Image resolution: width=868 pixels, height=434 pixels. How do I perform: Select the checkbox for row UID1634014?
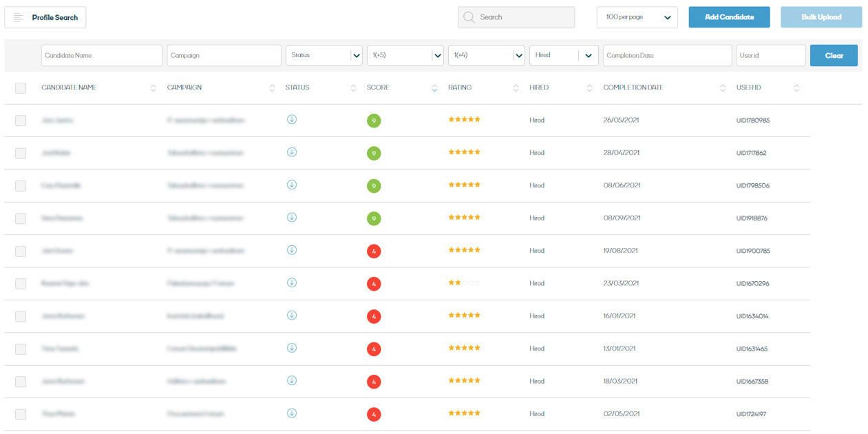(x=21, y=316)
